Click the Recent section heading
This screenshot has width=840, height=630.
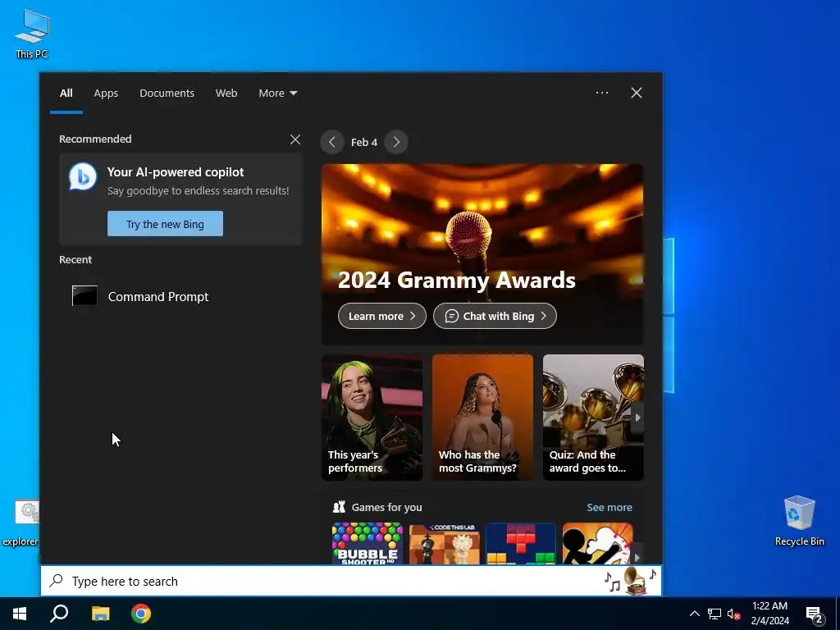tap(75, 260)
